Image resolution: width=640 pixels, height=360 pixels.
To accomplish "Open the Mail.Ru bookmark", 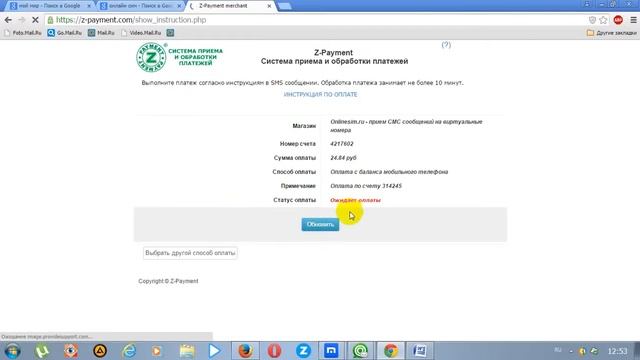I will coord(101,33).
